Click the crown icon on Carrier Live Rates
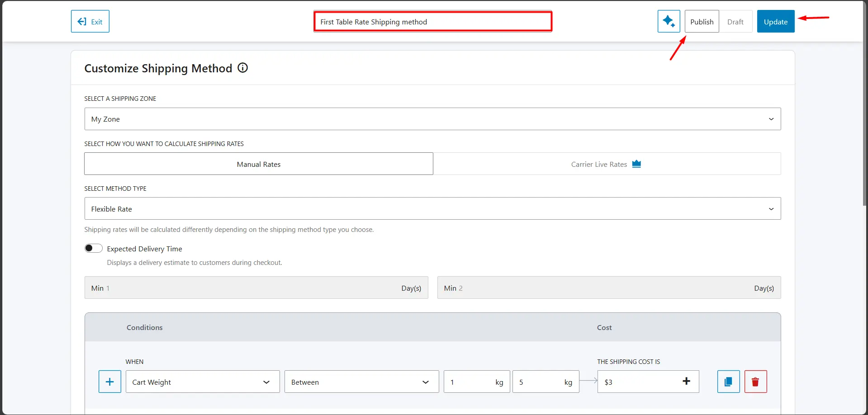 [636, 164]
